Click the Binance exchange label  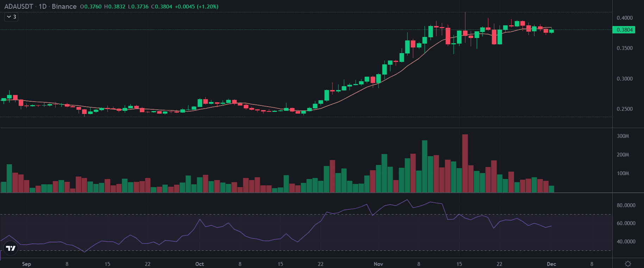click(64, 6)
